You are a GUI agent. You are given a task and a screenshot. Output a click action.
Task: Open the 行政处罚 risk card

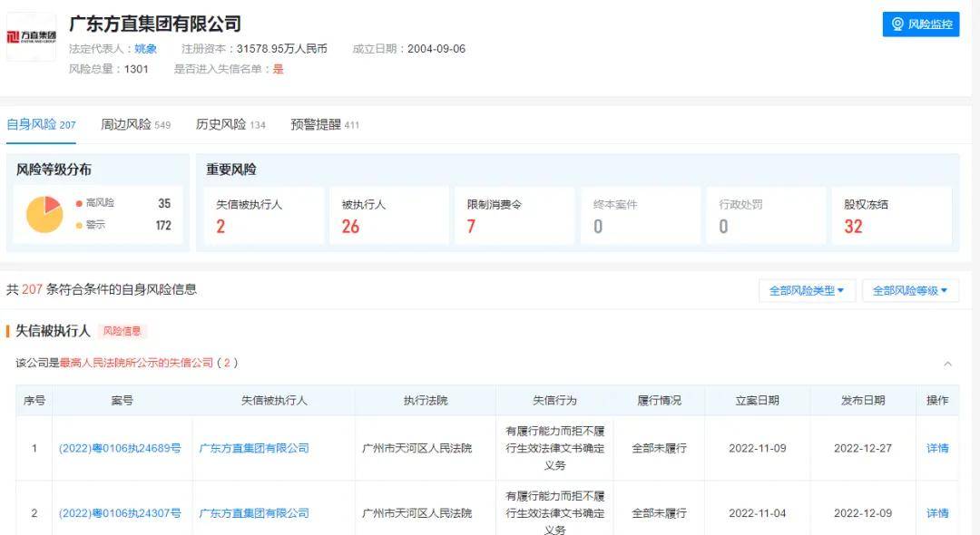[766, 215]
